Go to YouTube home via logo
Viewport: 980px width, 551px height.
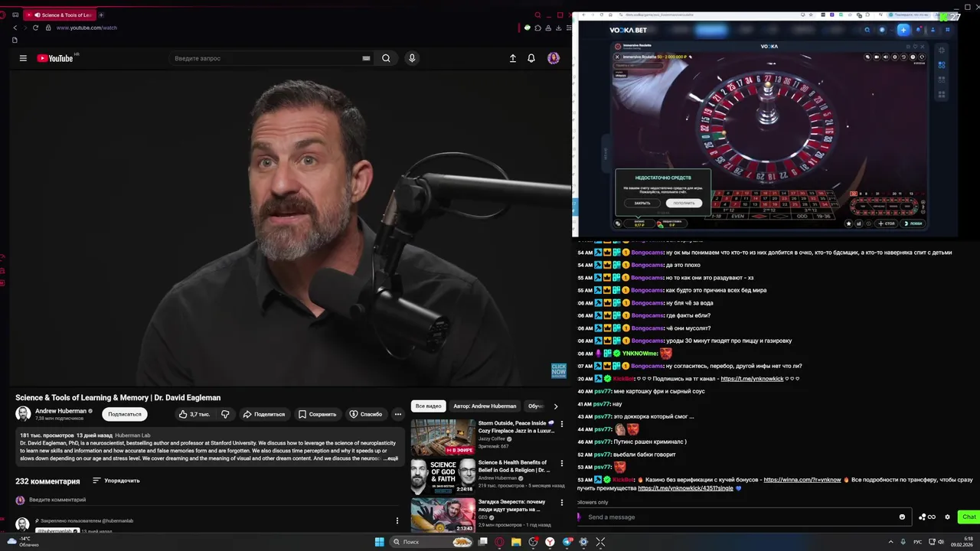tap(54, 58)
